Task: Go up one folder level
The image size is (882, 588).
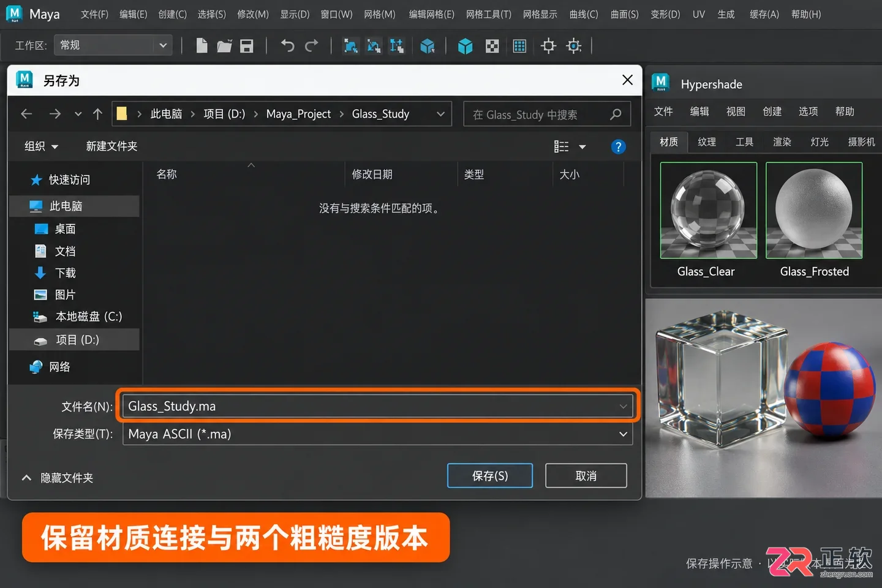Action: point(97,114)
